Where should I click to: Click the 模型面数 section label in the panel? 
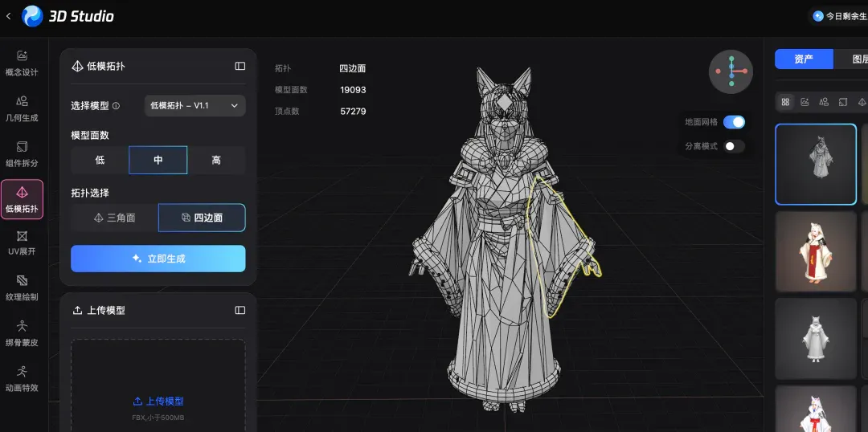pyautogui.click(x=90, y=135)
